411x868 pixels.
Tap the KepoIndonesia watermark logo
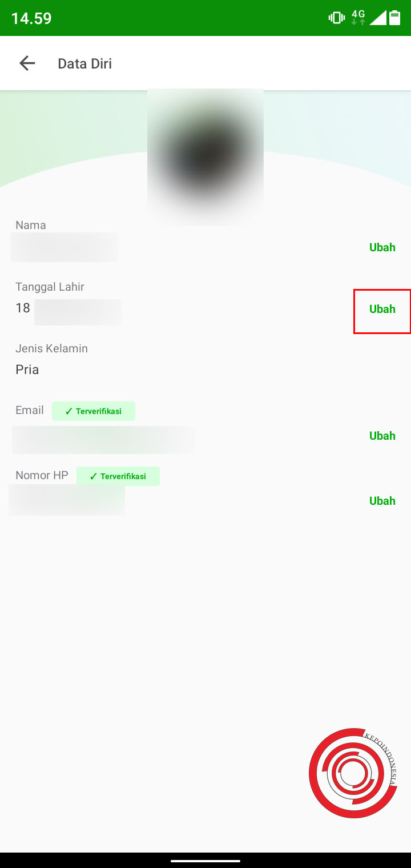tap(353, 773)
